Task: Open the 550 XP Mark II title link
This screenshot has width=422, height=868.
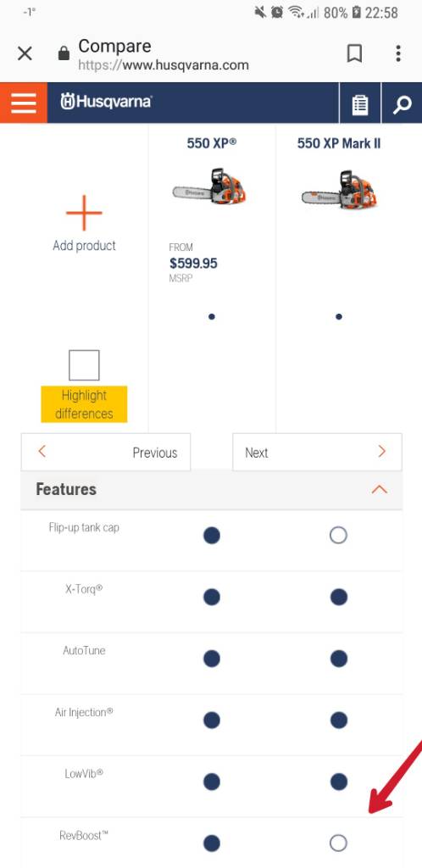Action: point(339,143)
